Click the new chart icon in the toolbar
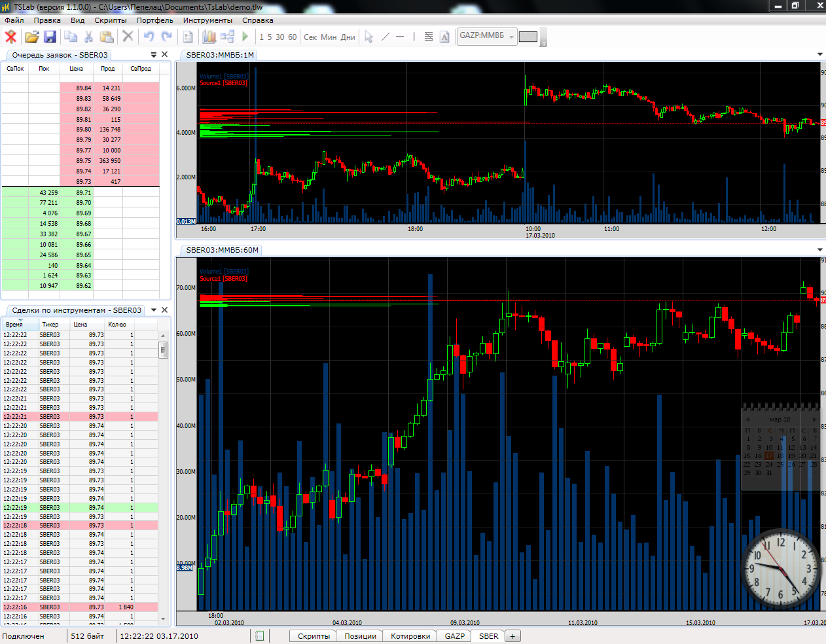 click(209, 37)
